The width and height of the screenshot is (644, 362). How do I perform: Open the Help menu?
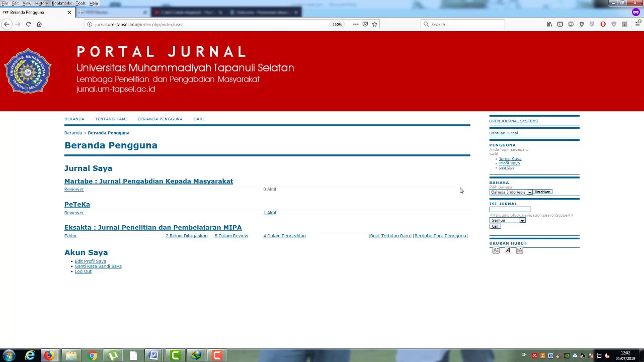94,3
